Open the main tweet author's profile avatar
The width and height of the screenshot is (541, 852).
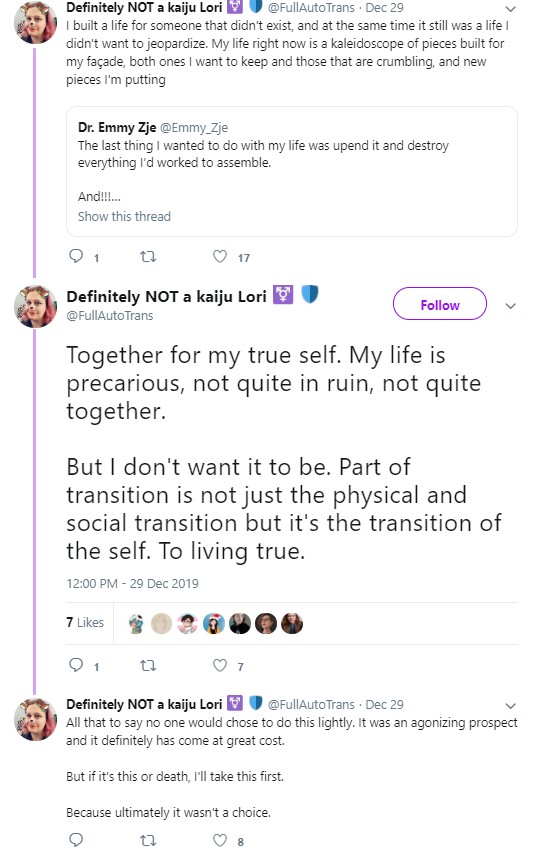click(35, 306)
